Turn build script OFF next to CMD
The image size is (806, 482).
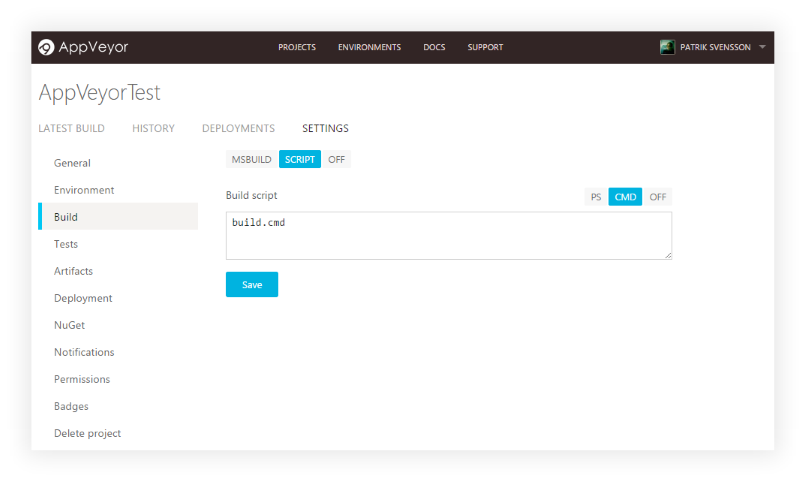point(657,197)
